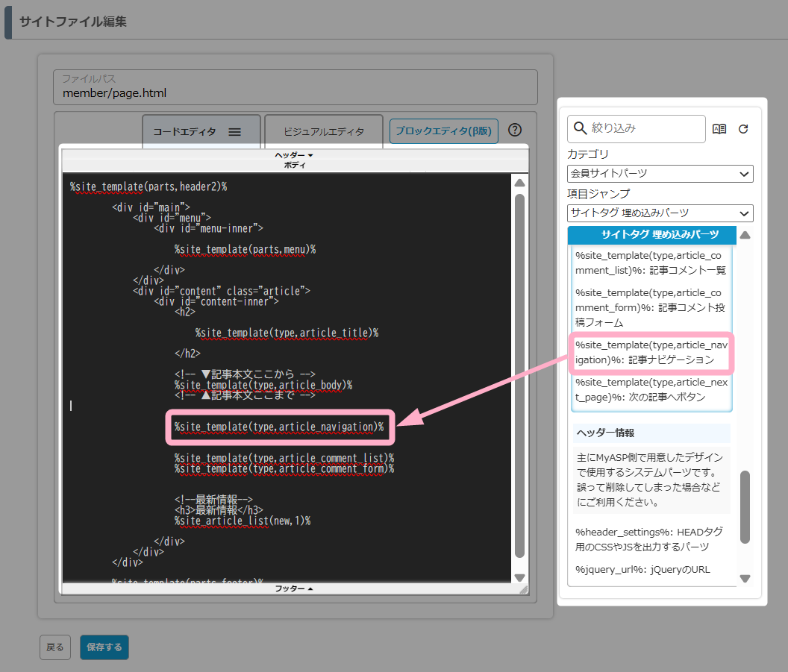Open the help question mark icon

point(515,130)
